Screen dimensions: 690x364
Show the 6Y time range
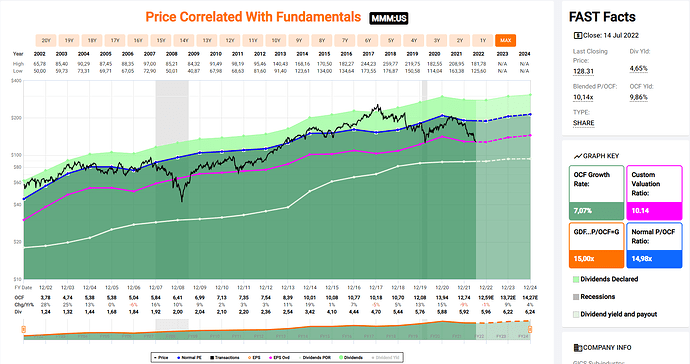368,40
